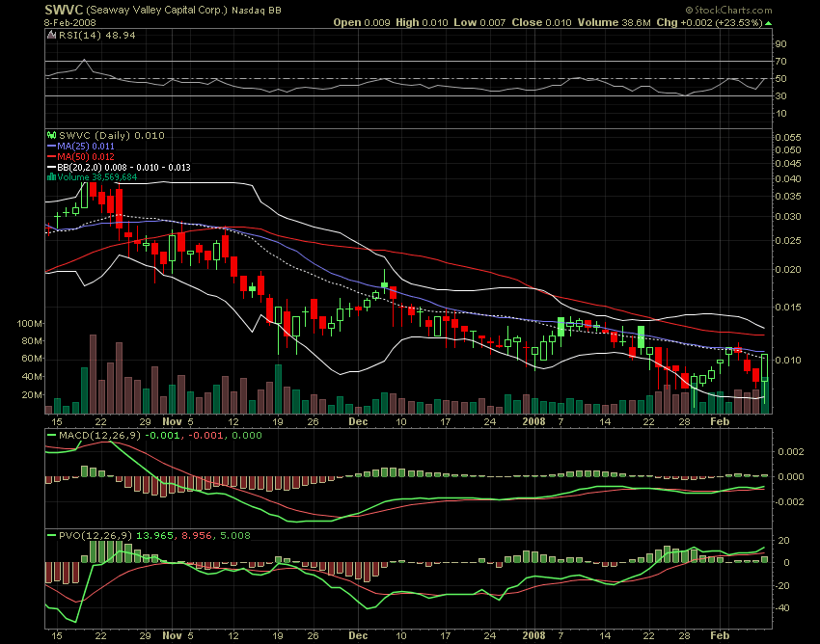Click the Nasdaq BB exchange label
The image size is (820, 644).
pyautogui.click(x=257, y=11)
